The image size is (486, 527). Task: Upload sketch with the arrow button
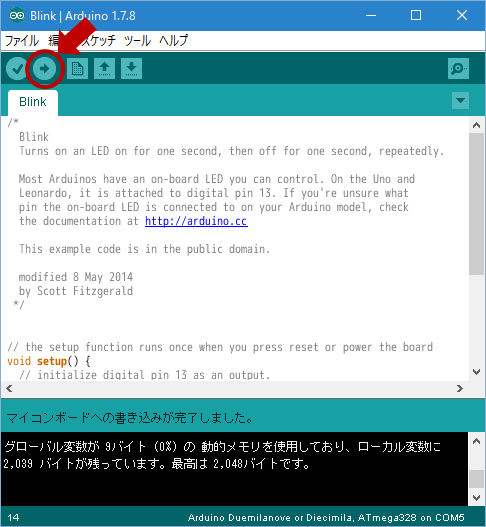(45, 69)
